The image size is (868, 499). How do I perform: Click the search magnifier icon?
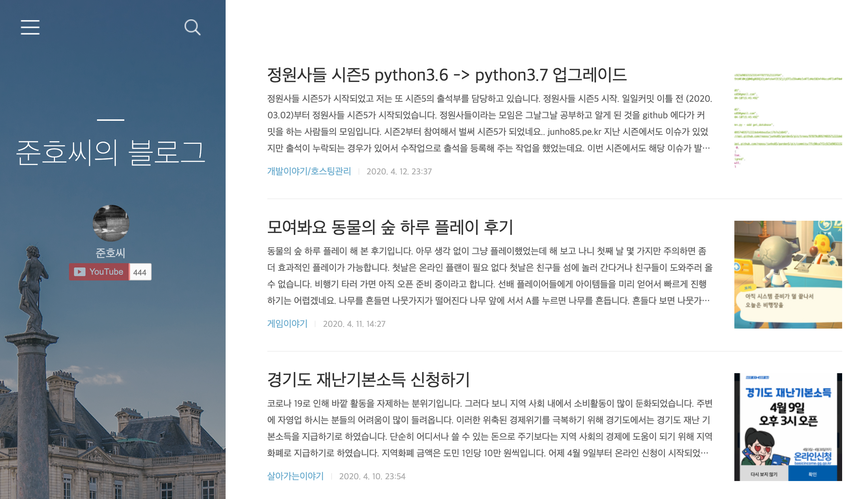192,27
